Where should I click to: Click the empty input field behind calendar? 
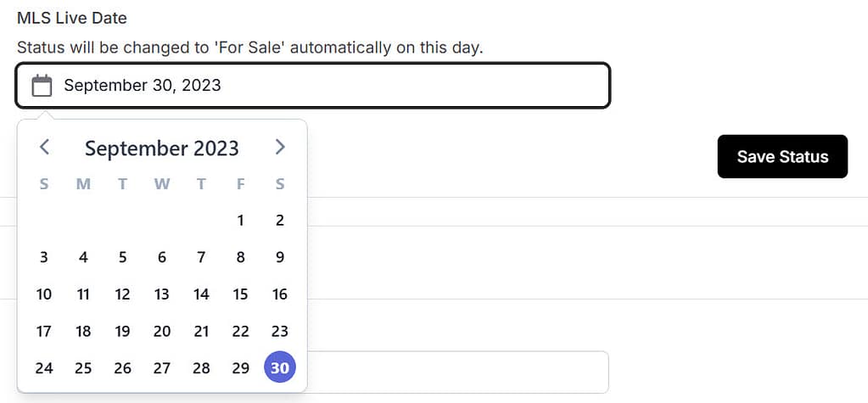pos(458,372)
